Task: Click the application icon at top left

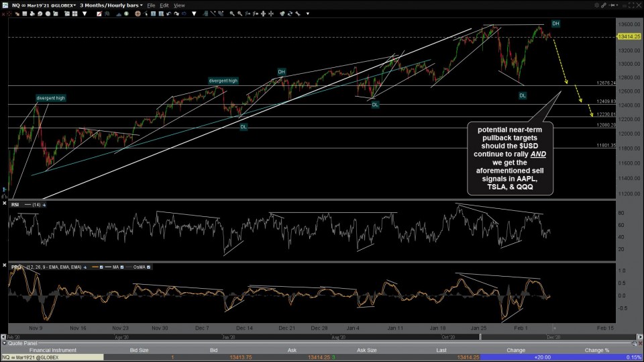Action: (x=5, y=5)
